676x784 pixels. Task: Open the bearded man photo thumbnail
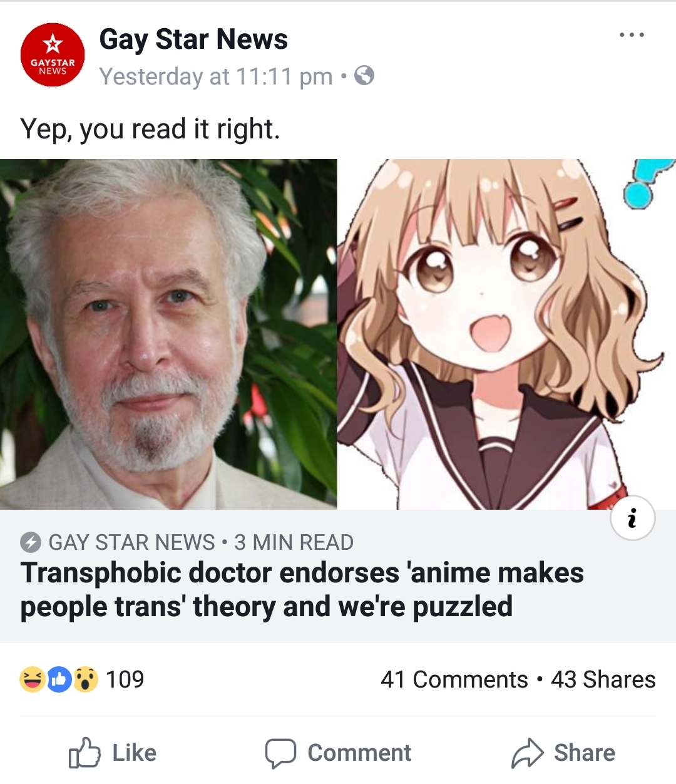coord(168,334)
